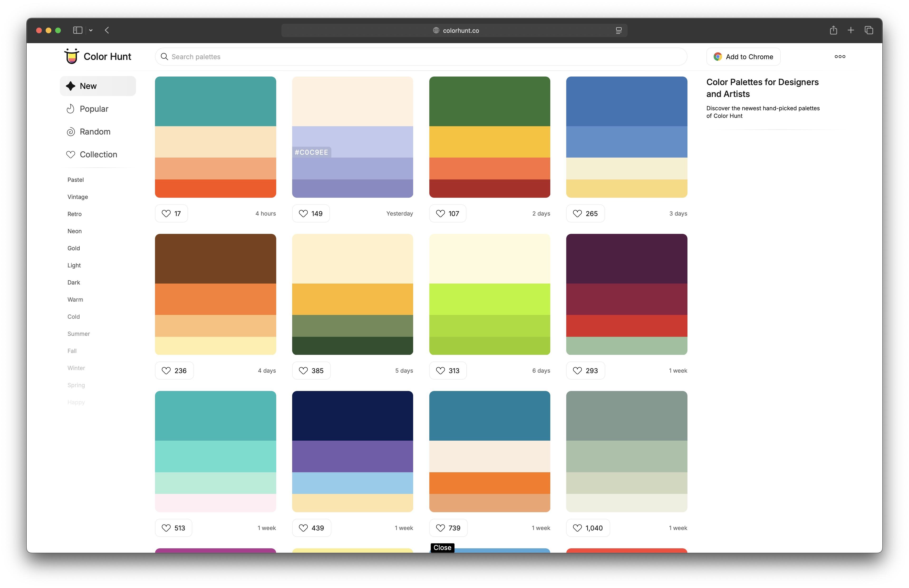Like the palette with 739 likes
Screen dimensions: 909x588
tap(448, 528)
